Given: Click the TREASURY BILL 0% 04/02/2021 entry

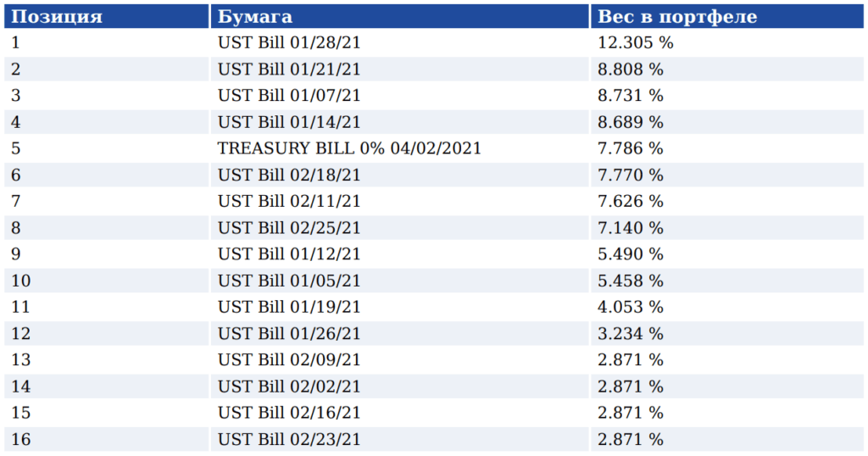Looking at the screenshot, I should pyautogui.click(x=349, y=148).
